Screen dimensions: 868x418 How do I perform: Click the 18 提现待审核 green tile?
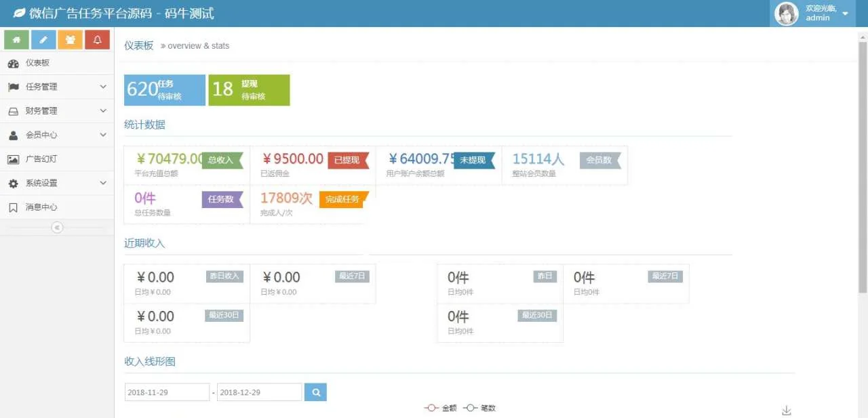click(x=249, y=90)
